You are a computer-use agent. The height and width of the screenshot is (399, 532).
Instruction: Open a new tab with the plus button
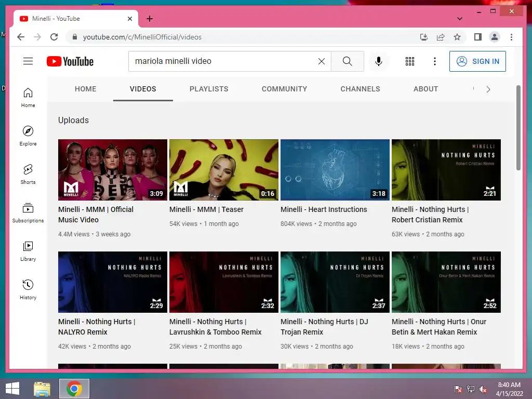point(149,19)
